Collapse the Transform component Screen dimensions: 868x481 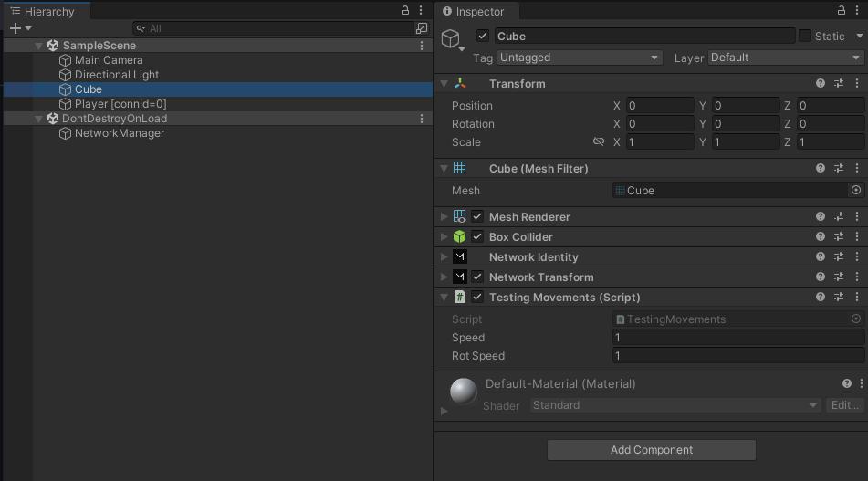444,84
